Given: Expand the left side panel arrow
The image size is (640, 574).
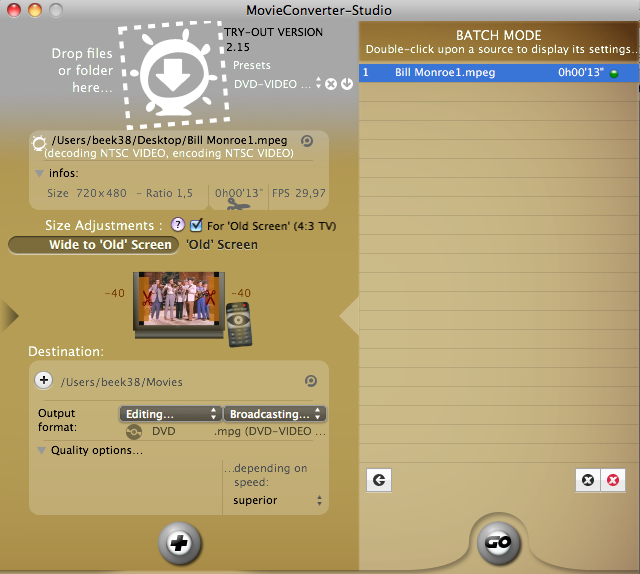Looking at the screenshot, I should point(10,316).
